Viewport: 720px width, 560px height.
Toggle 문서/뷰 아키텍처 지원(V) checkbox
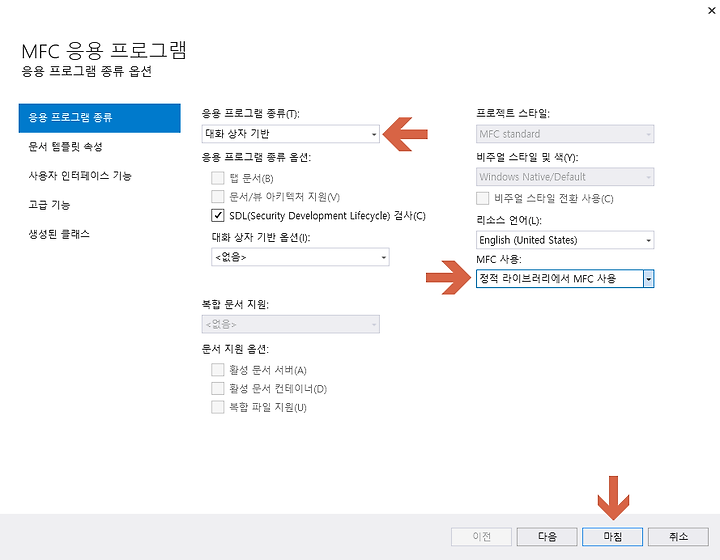coord(218,197)
